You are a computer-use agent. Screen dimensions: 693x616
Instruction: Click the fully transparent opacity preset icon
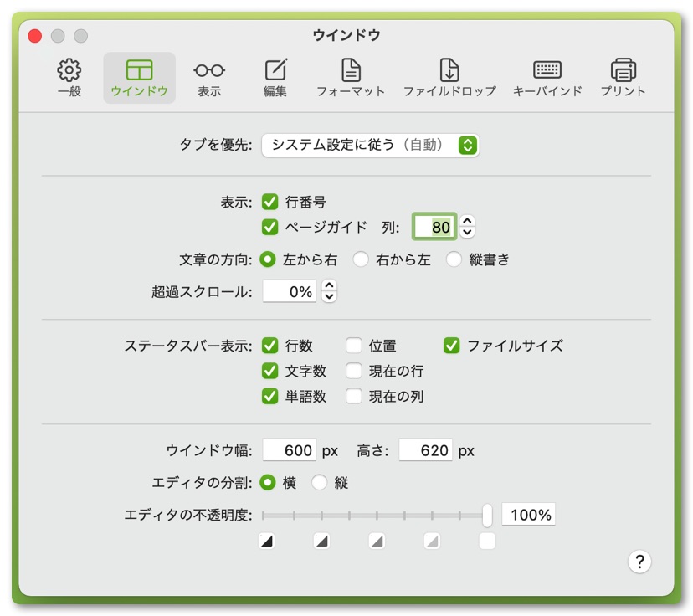pyautogui.click(x=267, y=542)
